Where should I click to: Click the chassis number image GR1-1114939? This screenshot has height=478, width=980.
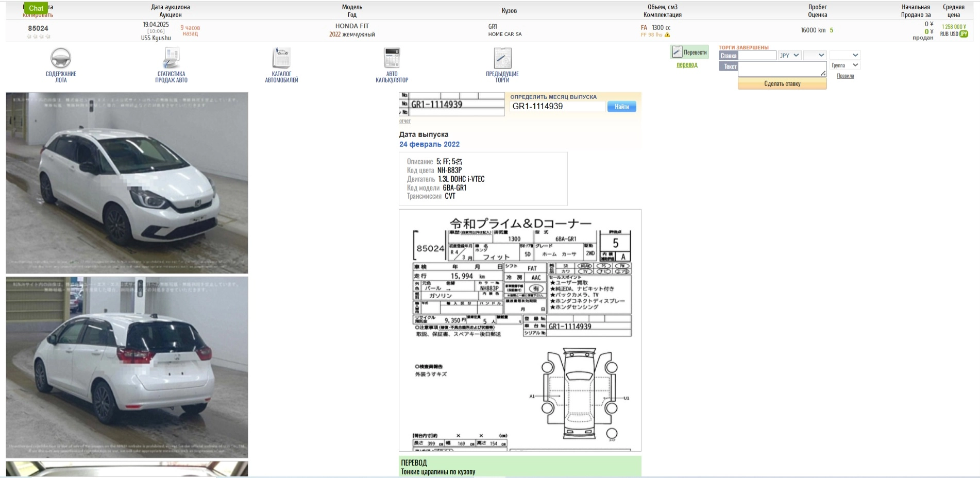tap(451, 104)
